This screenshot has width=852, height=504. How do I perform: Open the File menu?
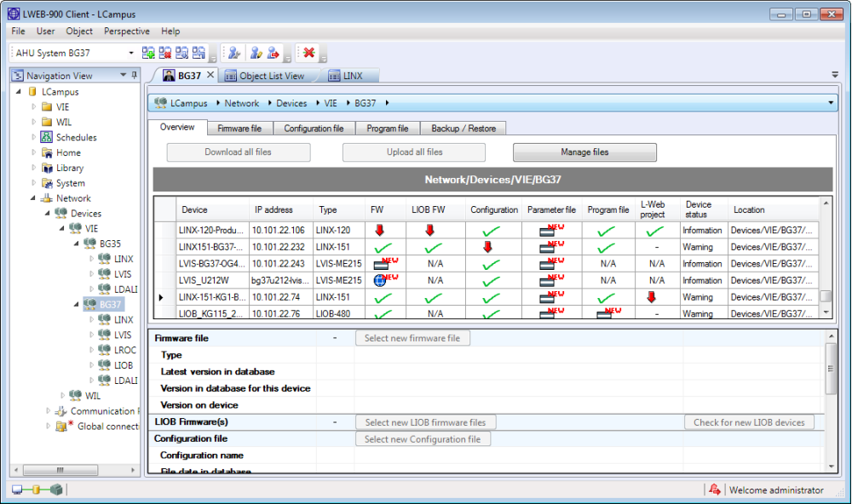coord(18,31)
